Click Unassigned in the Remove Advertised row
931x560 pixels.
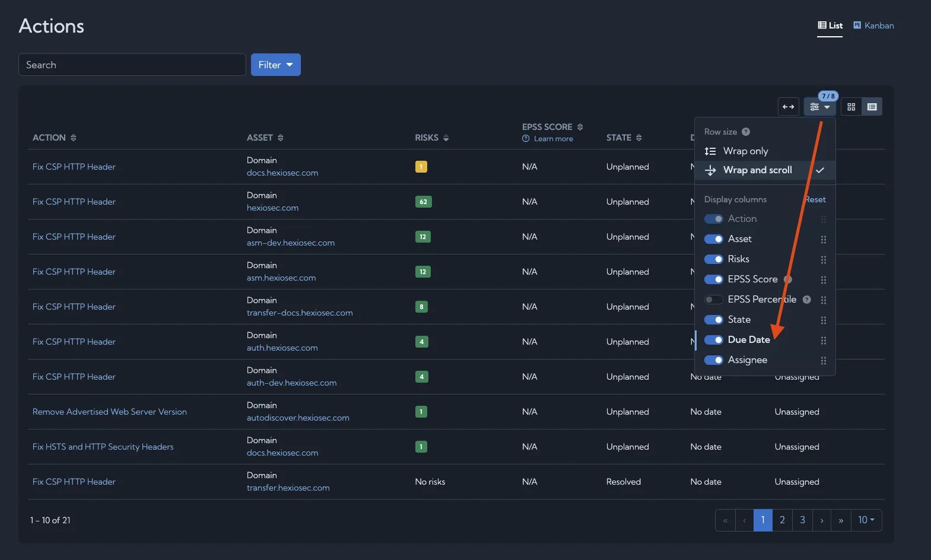point(797,412)
